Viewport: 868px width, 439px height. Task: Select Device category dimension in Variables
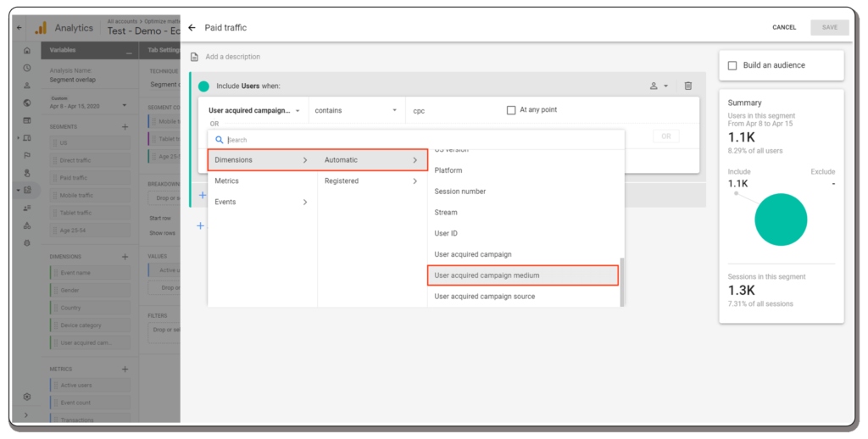(90, 325)
